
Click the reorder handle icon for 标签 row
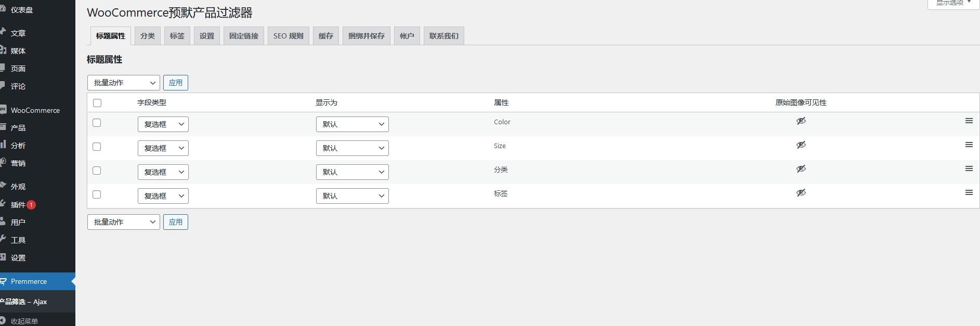(x=969, y=192)
